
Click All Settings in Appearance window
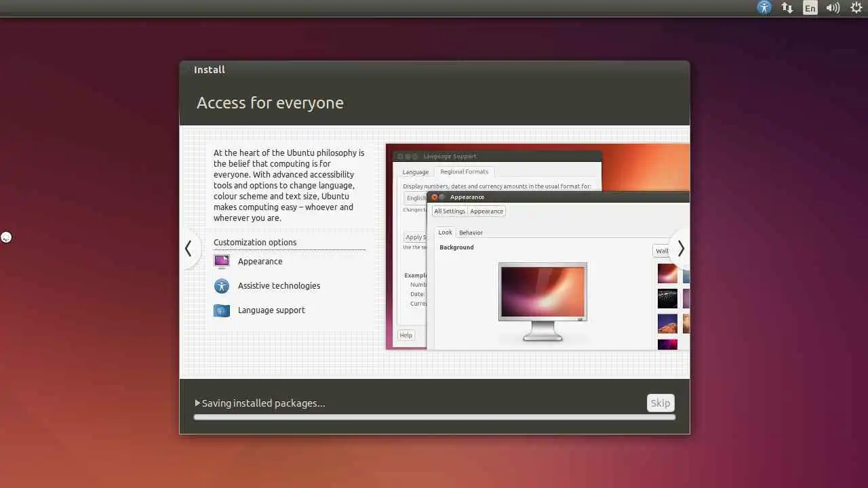click(450, 211)
